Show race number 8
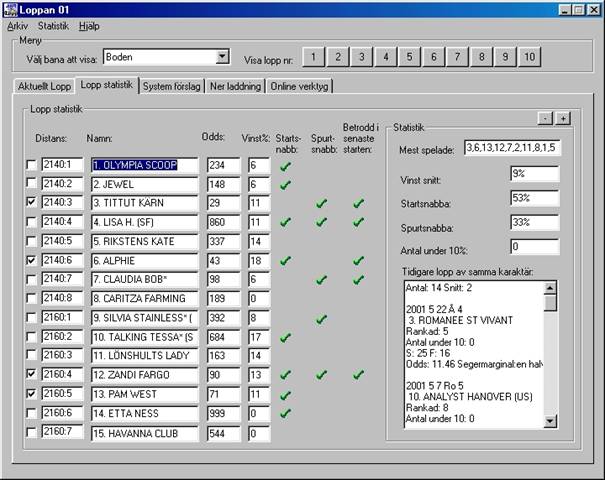 point(482,57)
